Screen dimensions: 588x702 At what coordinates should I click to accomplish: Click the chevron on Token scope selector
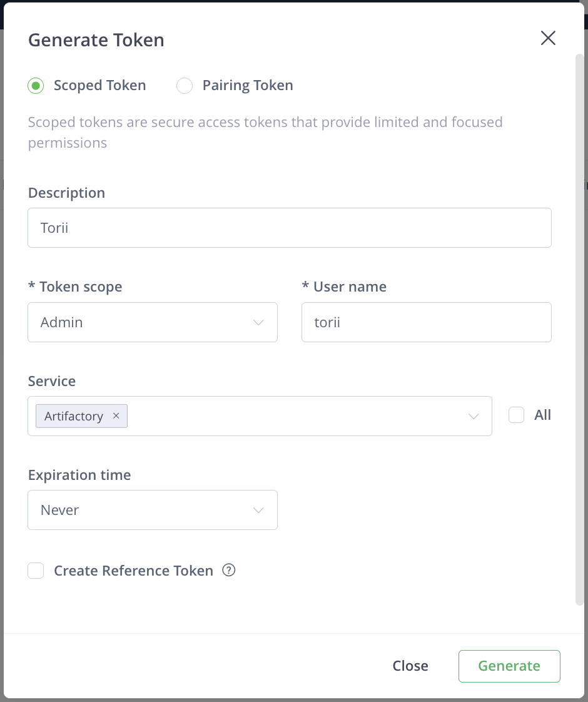(258, 322)
